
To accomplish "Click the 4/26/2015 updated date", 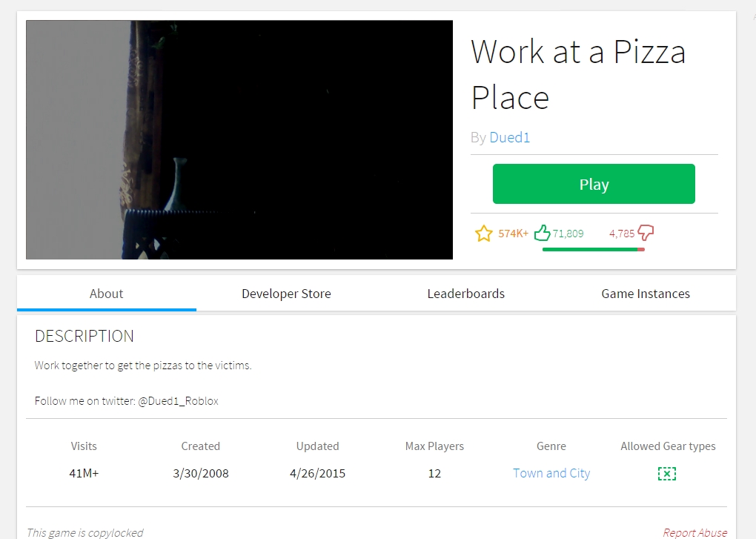I will [317, 474].
